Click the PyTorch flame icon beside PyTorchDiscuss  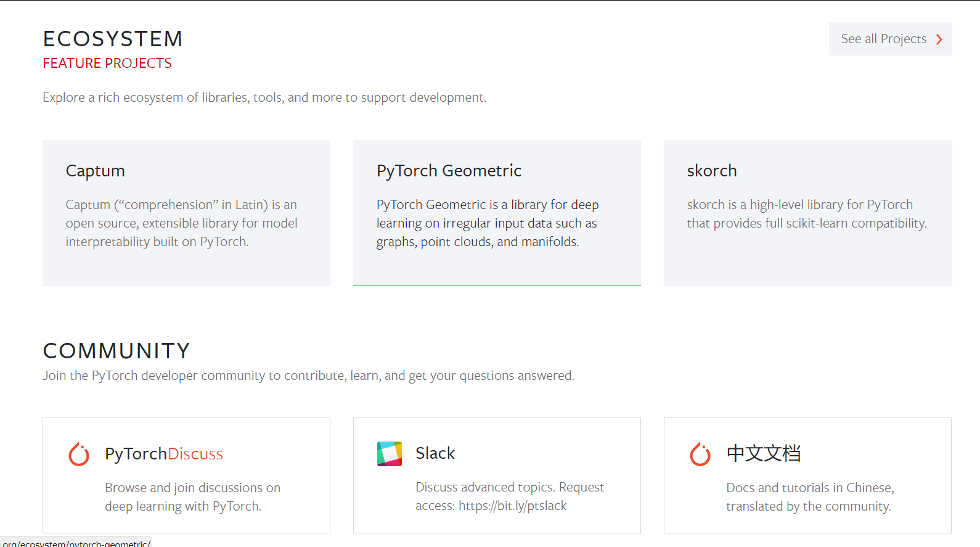coord(79,454)
